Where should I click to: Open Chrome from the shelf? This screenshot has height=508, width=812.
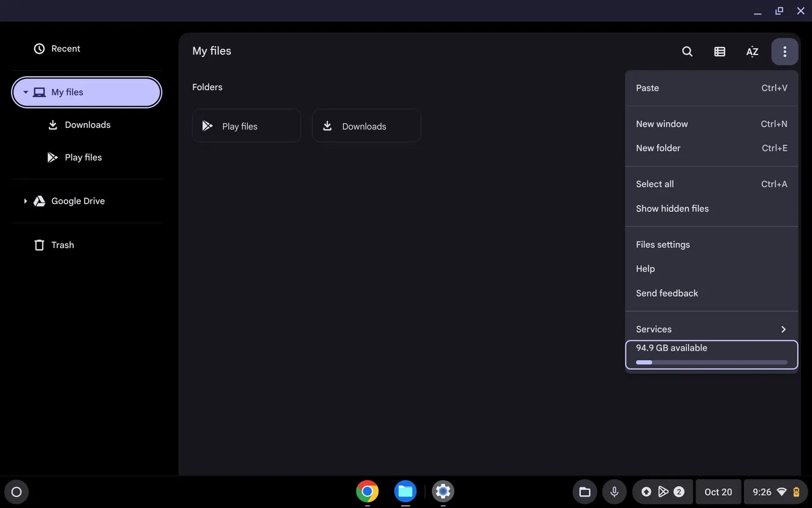pos(367,492)
